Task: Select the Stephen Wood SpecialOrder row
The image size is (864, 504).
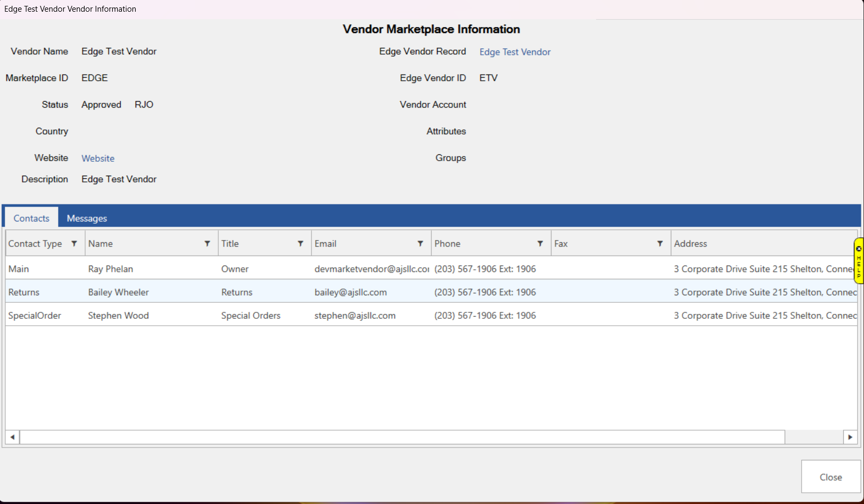Action: 118,316
